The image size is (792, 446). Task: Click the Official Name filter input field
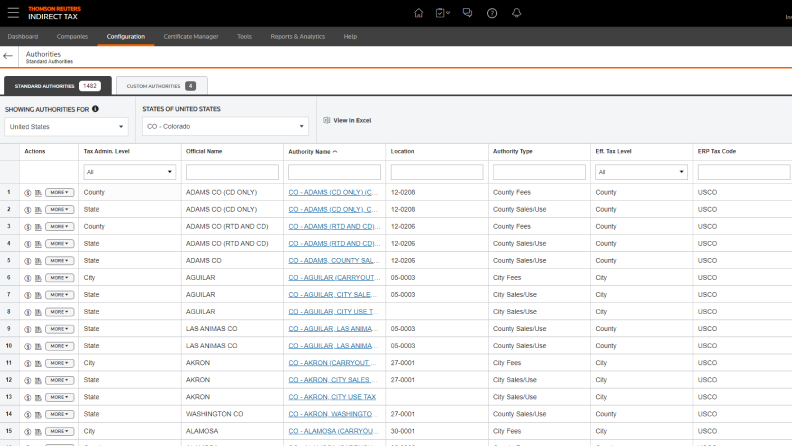click(x=232, y=172)
